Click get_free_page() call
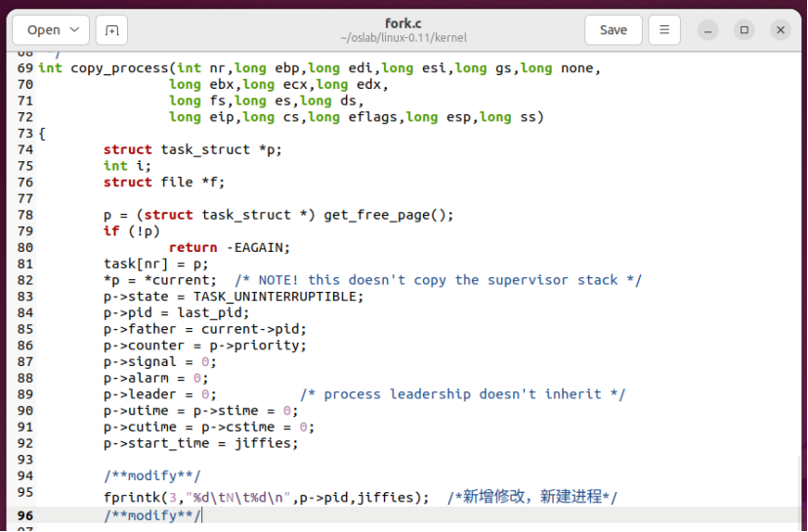808x532 pixels. (389, 215)
